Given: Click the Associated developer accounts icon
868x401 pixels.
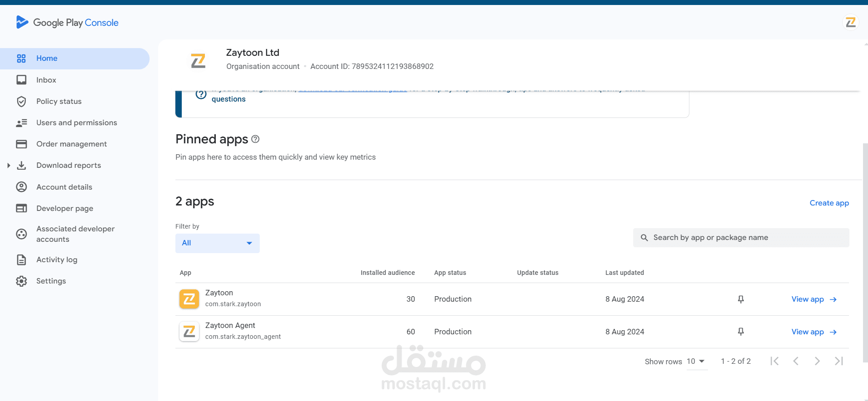Looking at the screenshot, I should pos(21,234).
